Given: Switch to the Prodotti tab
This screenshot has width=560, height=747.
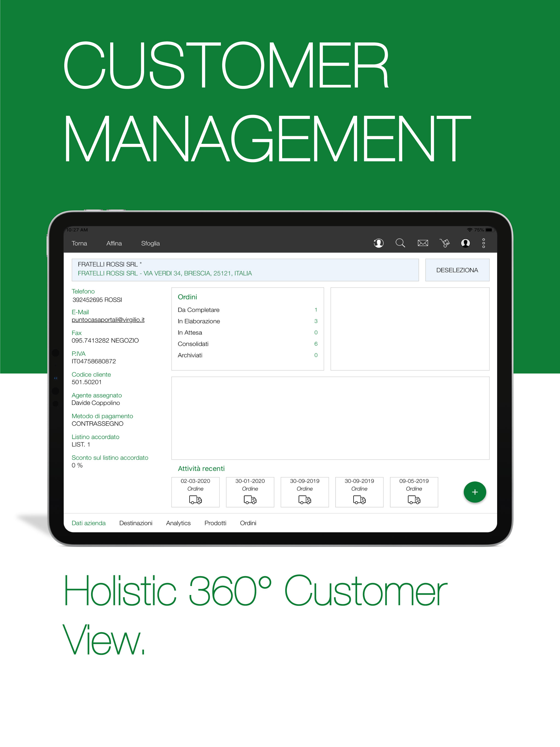Looking at the screenshot, I should pos(215,523).
